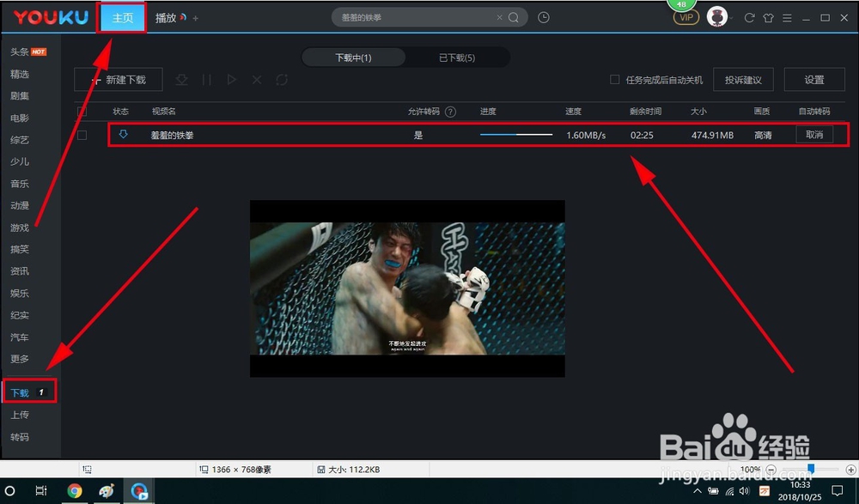Switch to the 主页 tab

[x=122, y=17]
